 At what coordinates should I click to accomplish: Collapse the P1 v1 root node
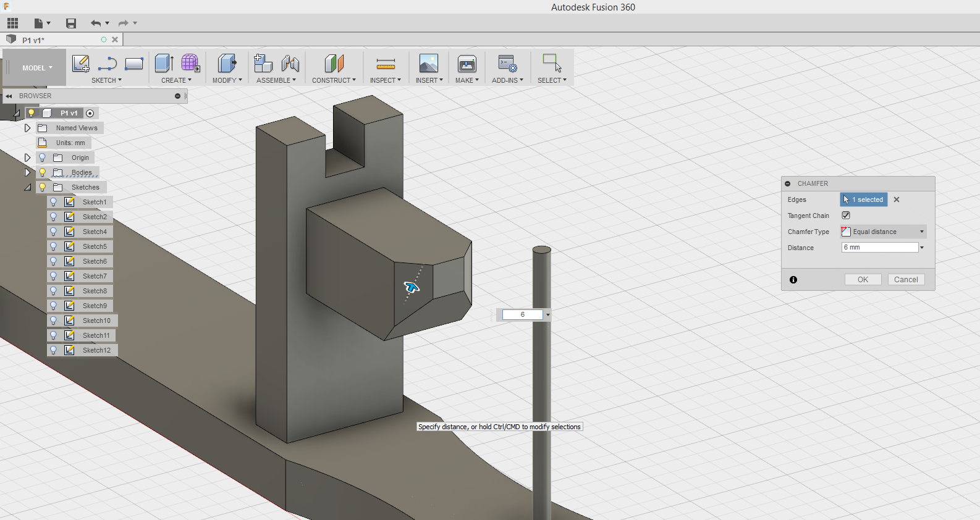17,113
